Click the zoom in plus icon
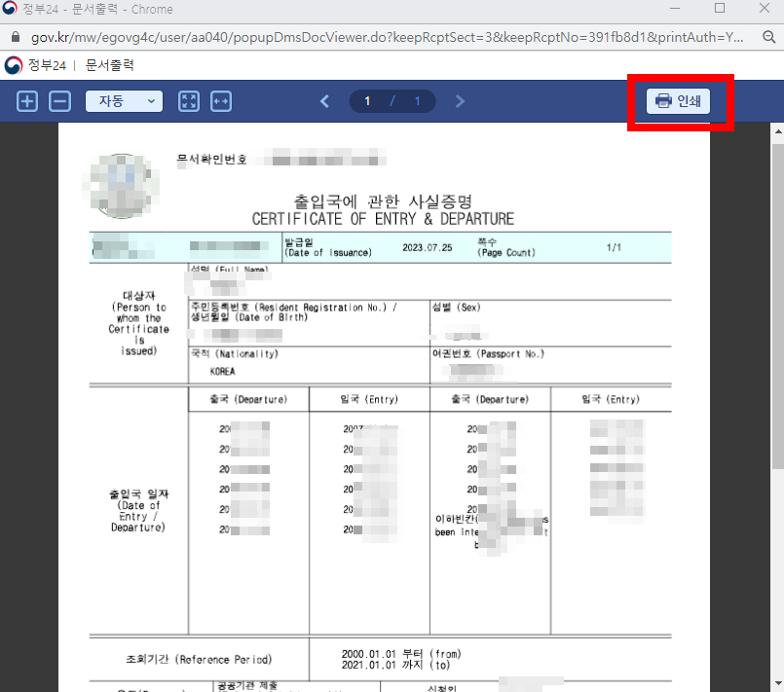Screen dimensions: 784x692 coord(27,101)
